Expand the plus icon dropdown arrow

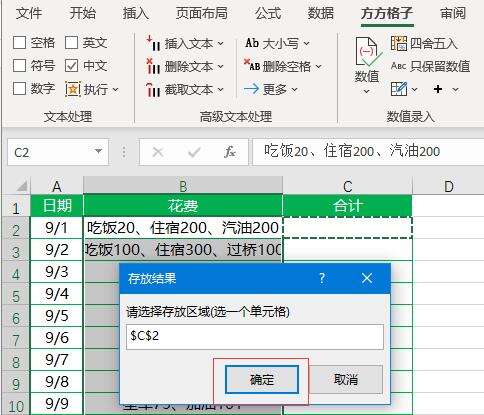click(455, 89)
